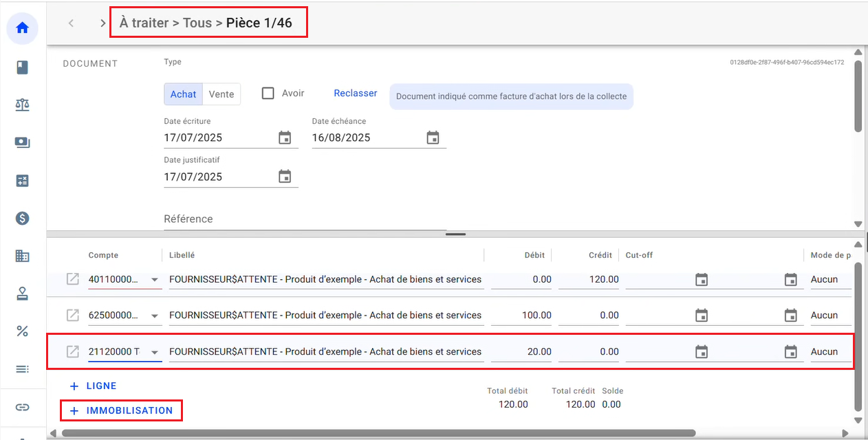The height and width of the screenshot is (440, 868).
Task: Go to next document with right chevron
Action: click(x=102, y=23)
